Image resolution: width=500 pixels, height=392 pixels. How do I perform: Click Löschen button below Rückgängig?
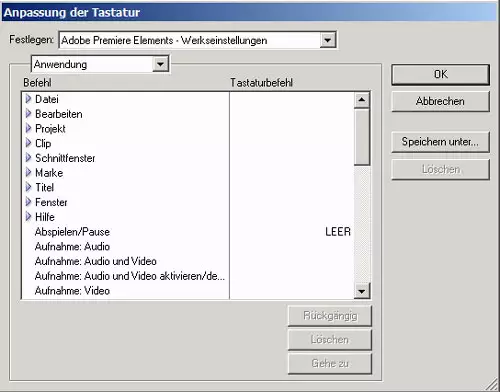pos(330,340)
